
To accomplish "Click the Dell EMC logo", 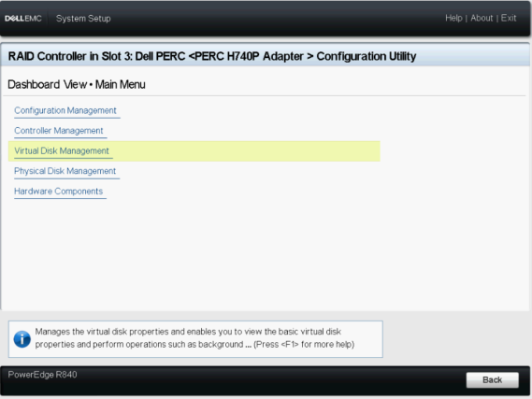I will [23, 19].
